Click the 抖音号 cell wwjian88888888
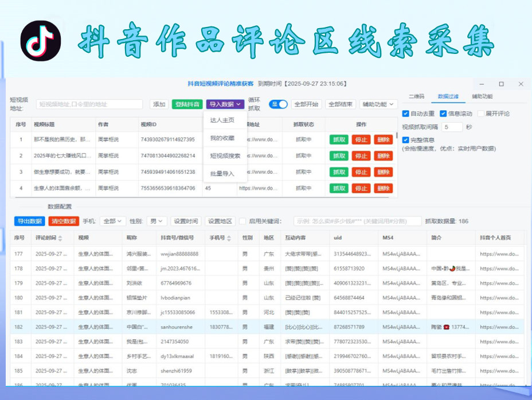The height and width of the screenshot is (400, 532). [x=179, y=254]
